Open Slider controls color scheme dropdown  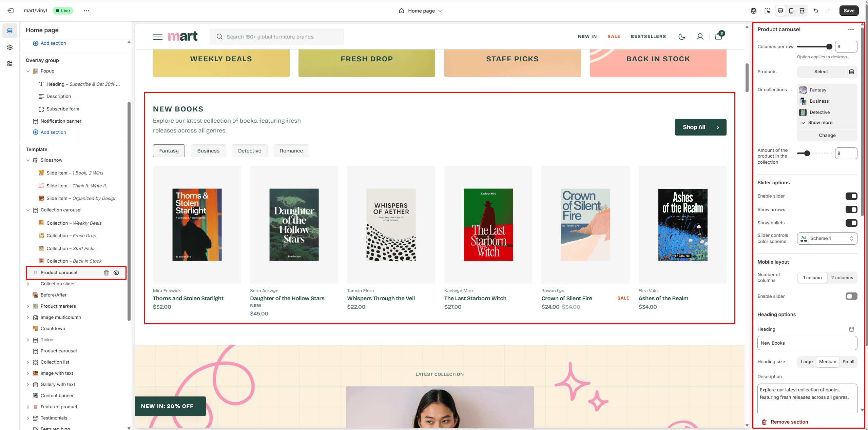827,239
